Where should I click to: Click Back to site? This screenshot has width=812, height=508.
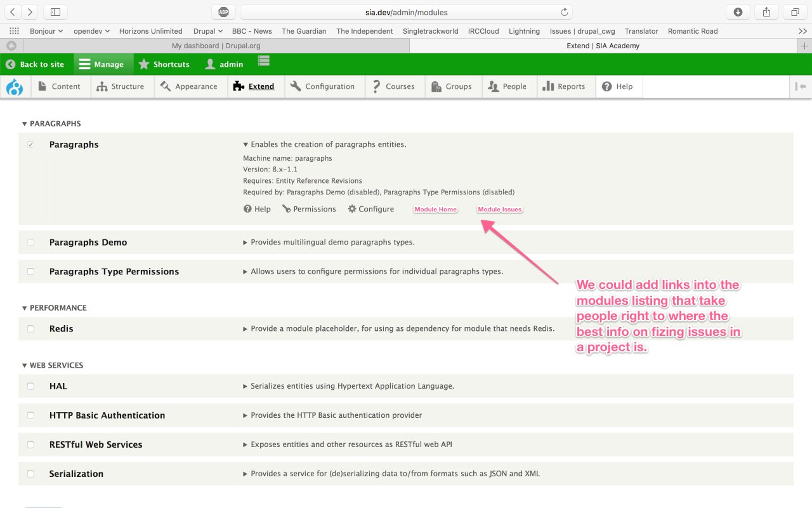(x=35, y=64)
